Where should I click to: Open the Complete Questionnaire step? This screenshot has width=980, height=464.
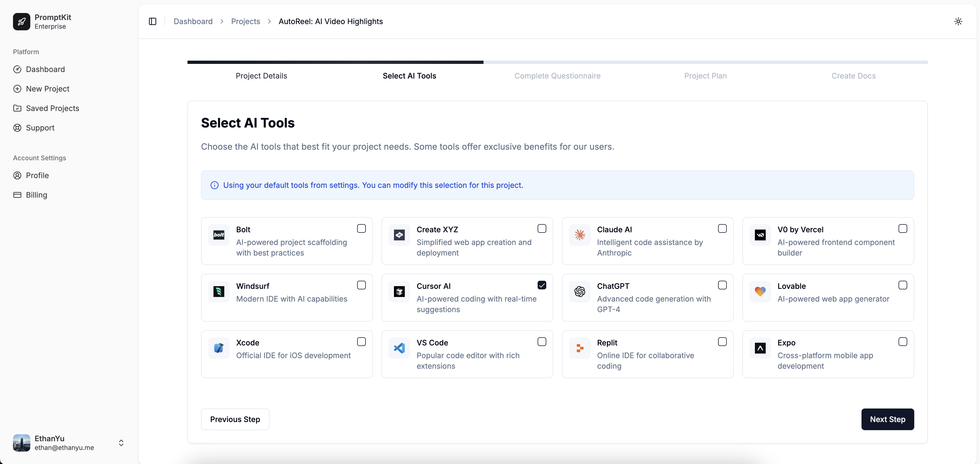point(557,76)
